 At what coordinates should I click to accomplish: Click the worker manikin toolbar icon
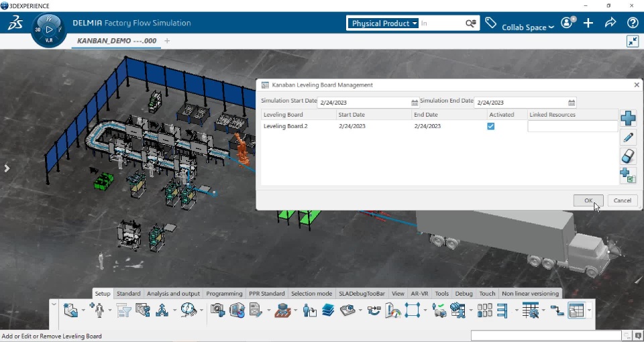click(97, 310)
